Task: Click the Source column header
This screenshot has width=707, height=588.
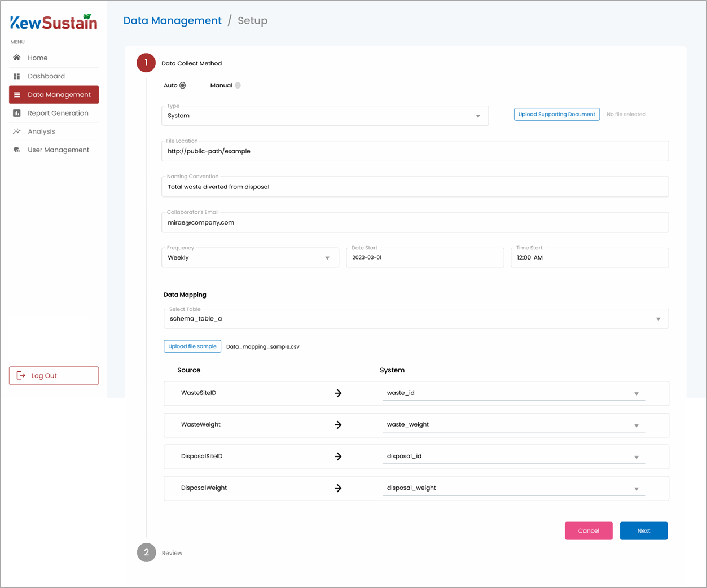Action: 189,371
